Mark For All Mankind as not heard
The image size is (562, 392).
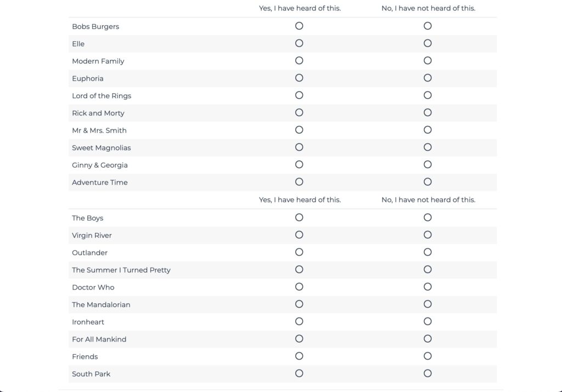(428, 339)
